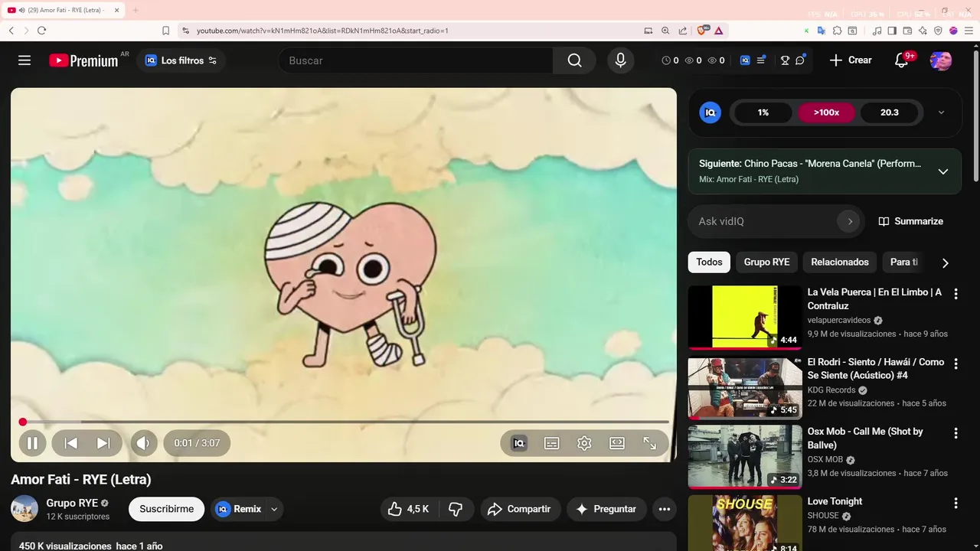Image resolution: width=980 pixels, height=551 pixels.
Task: Submit Ask vidIQ arrow button
Action: [848, 221]
